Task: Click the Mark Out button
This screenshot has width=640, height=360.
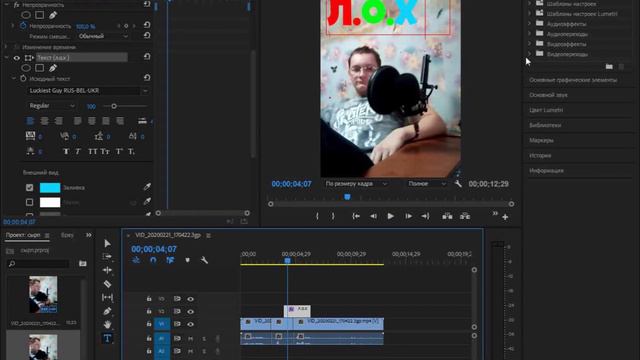Action: tap(333, 216)
